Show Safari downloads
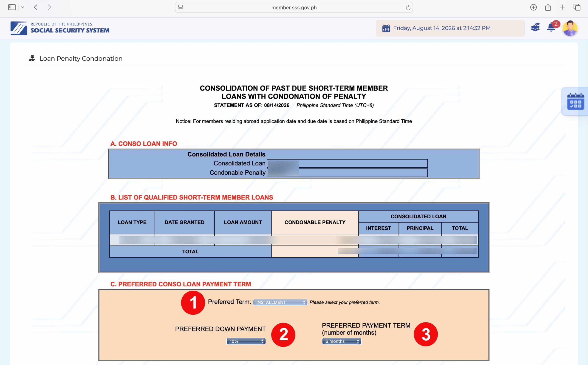 [533, 7]
